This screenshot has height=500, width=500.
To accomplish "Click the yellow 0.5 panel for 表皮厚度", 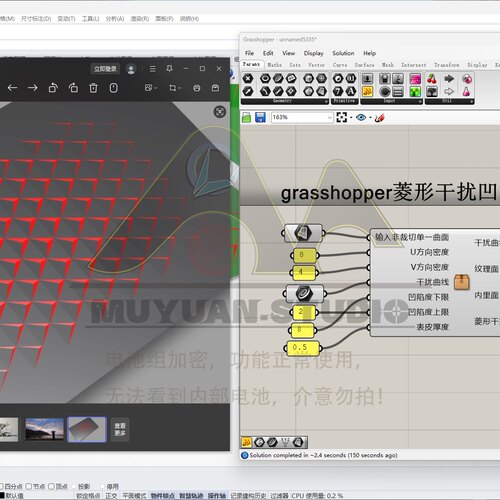I will [303, 348].
